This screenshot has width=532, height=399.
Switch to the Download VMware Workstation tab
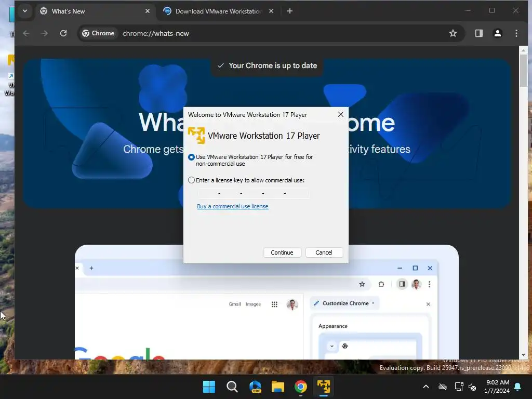pyautogui.click(x=218, y=11)
